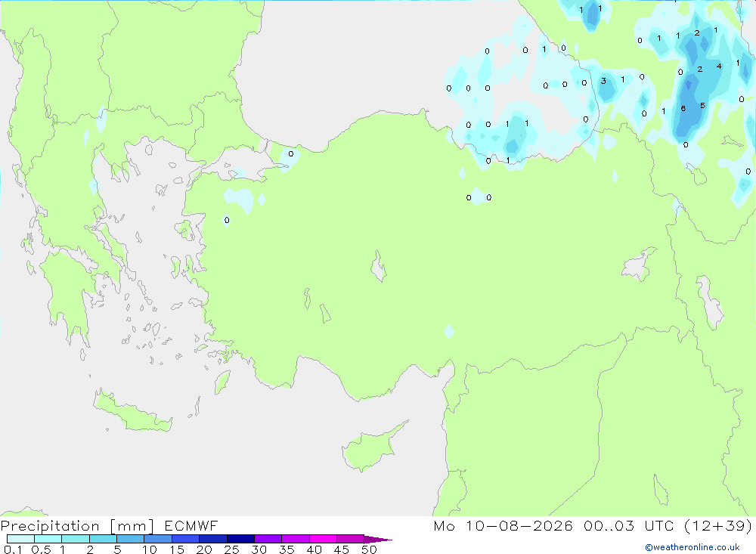Select the 0.1 mm lightest legend swatch

20,539
